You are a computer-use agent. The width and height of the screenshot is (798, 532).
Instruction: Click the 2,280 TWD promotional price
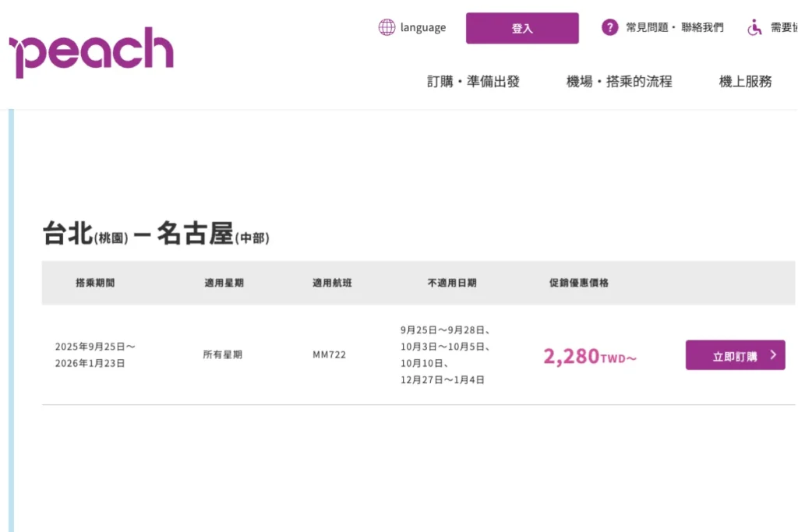[590, 356]
